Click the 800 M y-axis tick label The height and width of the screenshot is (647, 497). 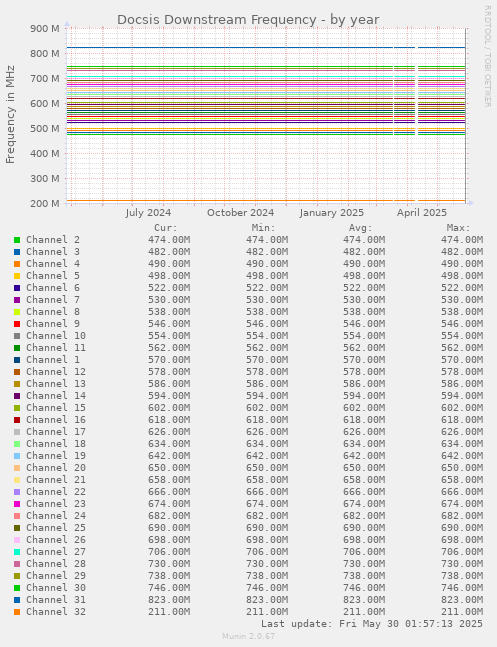click(x=45, y=54)
